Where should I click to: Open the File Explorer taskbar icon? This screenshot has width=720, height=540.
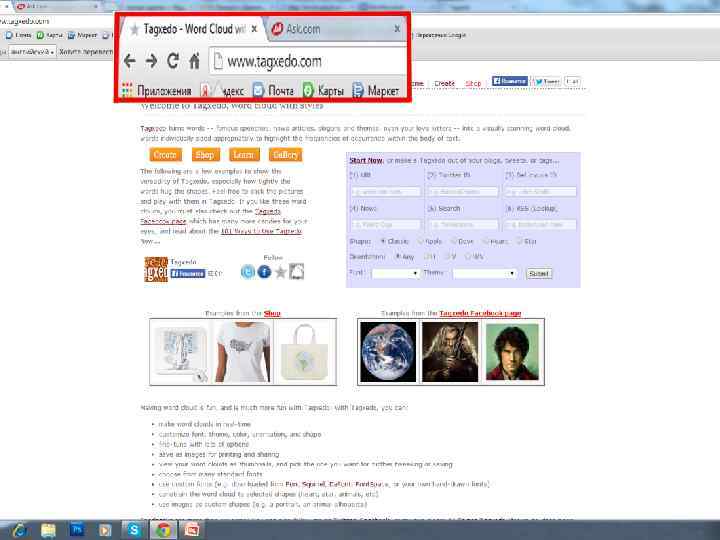(x=48, y=530)
